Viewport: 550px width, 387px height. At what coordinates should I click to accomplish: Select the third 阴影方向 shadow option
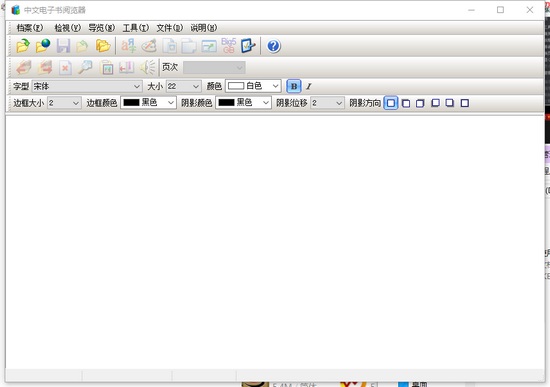[x=420, y=103]
